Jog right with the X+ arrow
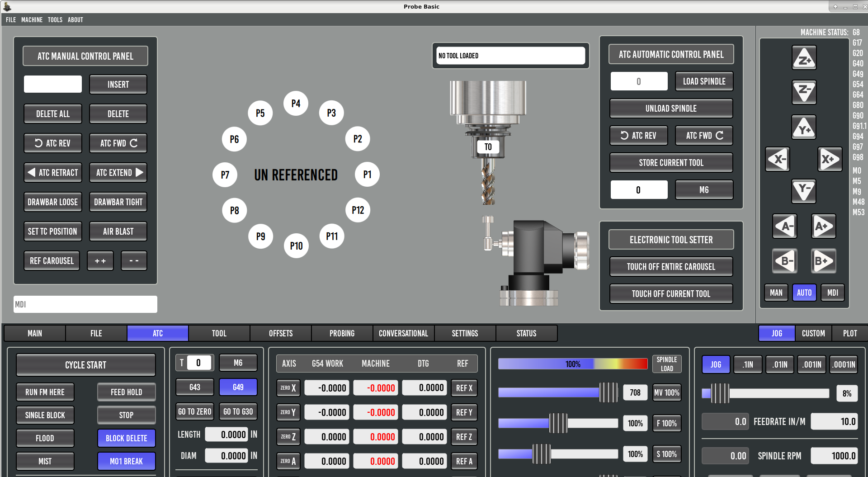868x477 pixels. click(830, 159)
